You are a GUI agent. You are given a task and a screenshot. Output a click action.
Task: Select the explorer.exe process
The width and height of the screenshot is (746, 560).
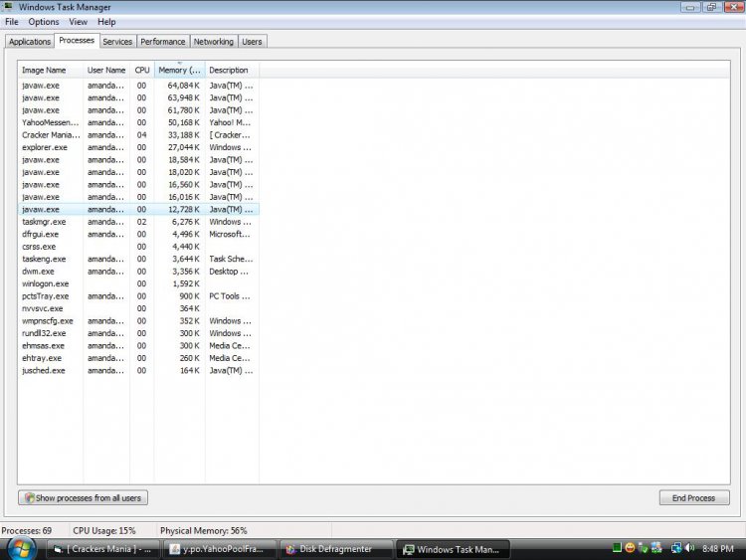138,147
